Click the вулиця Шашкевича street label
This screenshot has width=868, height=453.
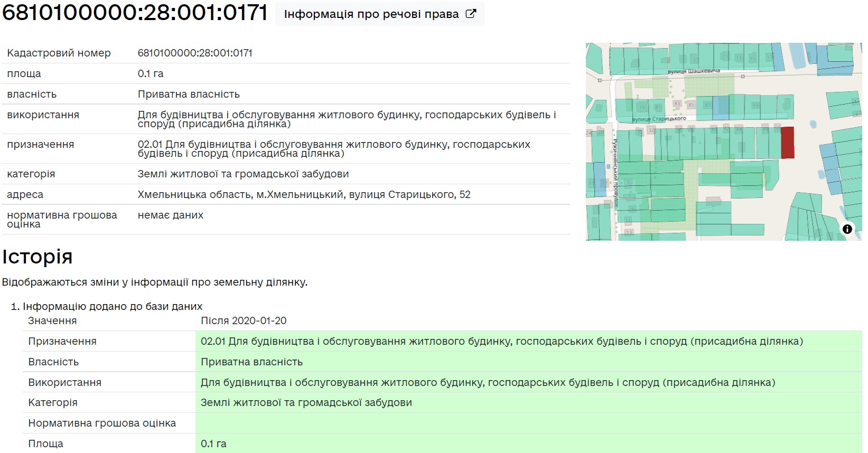(x=693, y=71)
